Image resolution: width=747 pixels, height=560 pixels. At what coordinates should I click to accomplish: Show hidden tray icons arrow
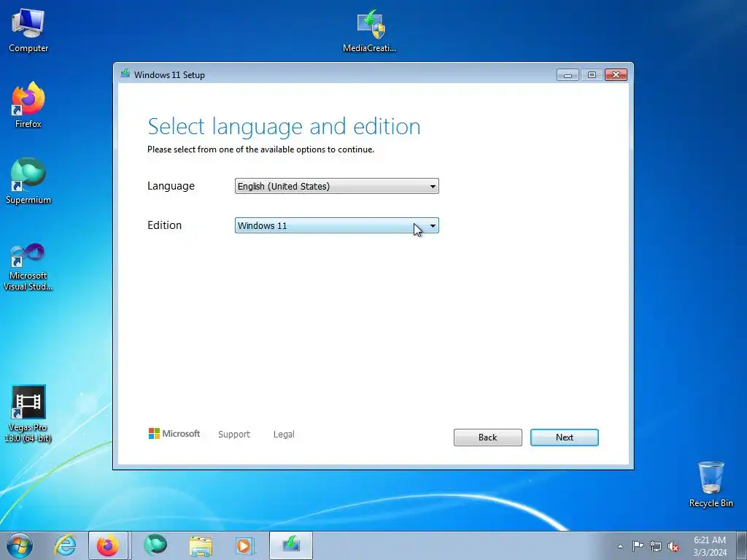point(620,546)
